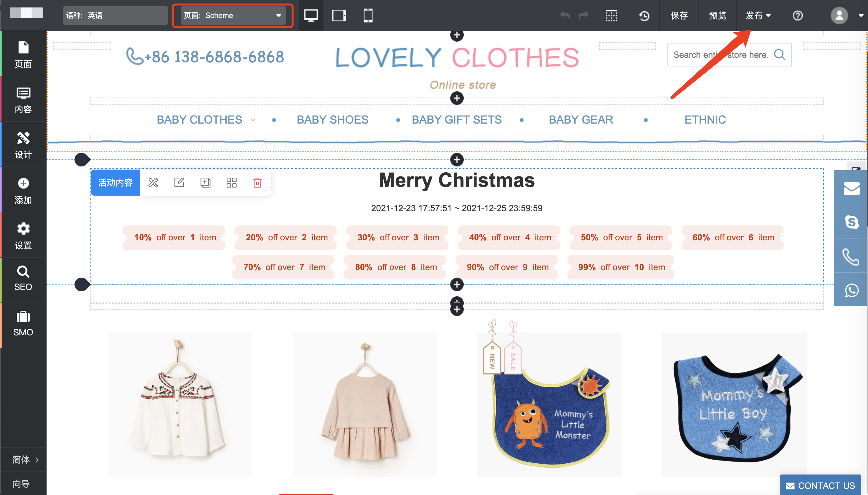Viewport: 868px width, 495px height.
Task: Open the 设计 design panel
Action: (x=23, y=145)
